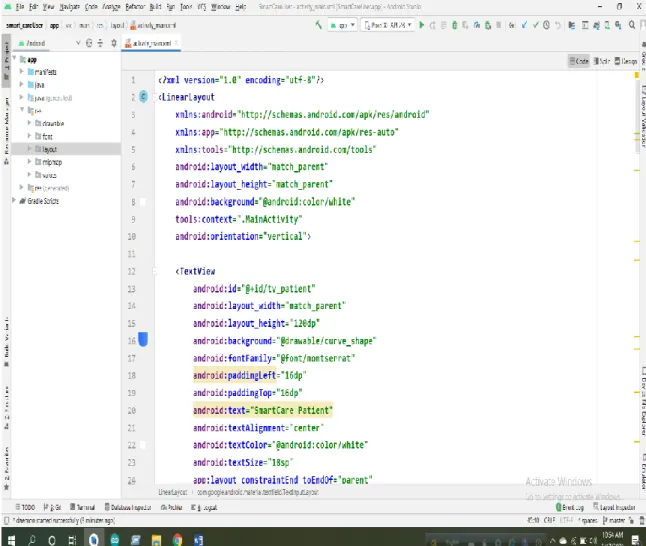
Task: Open the TODO tool window
Action: coord(25,507)
